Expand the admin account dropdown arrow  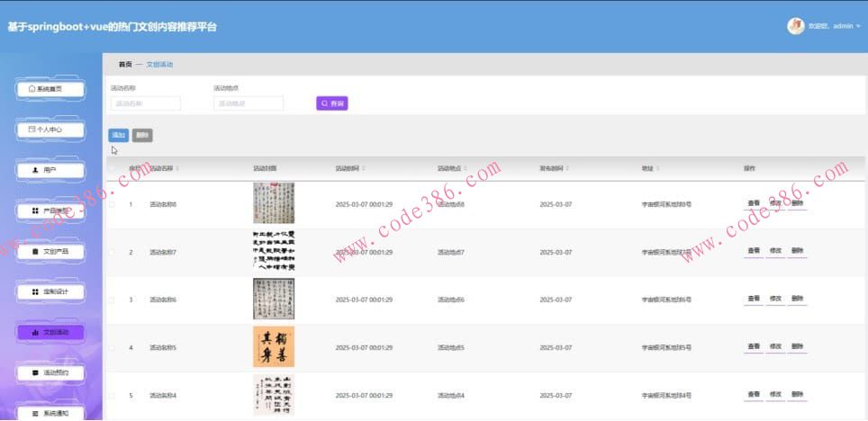click(x=859, y=26)
